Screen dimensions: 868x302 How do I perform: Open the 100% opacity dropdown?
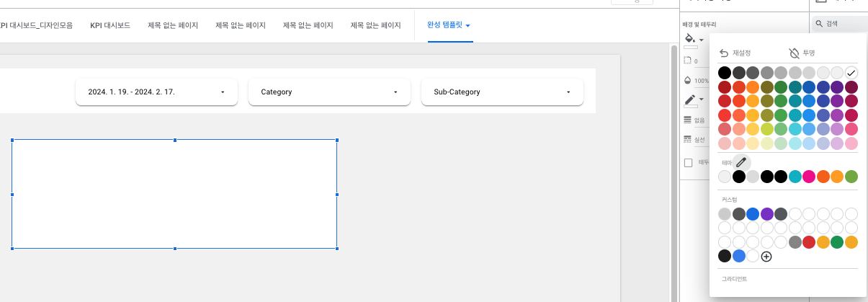pos(702,81)
